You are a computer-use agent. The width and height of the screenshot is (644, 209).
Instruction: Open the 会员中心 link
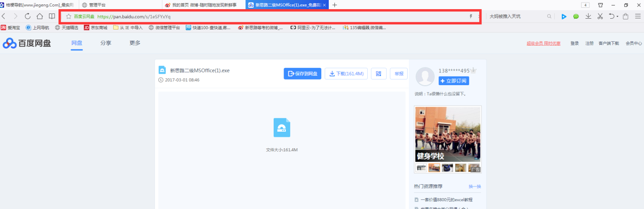[x=634, y=43]
